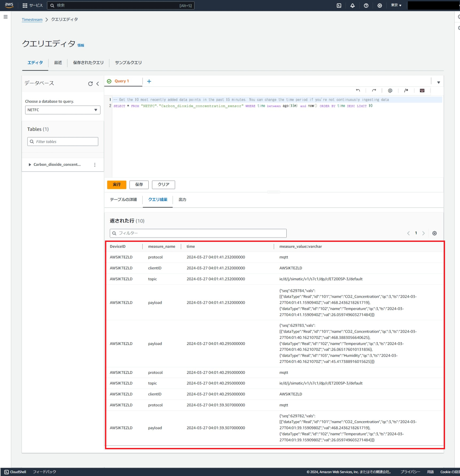This screenshot has height=476, width=460.
Task: Expand the Carbon_dioxide_concent table entry
Action: [x=30, y=165]
